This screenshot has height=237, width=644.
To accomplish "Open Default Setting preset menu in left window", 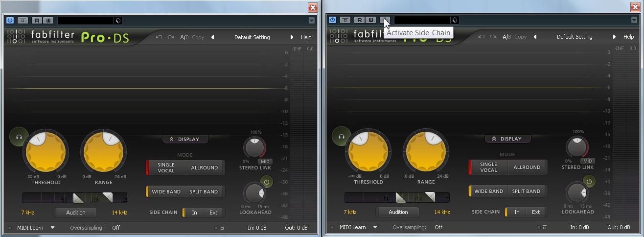I will pyautogui.click(x=252, y=37).
